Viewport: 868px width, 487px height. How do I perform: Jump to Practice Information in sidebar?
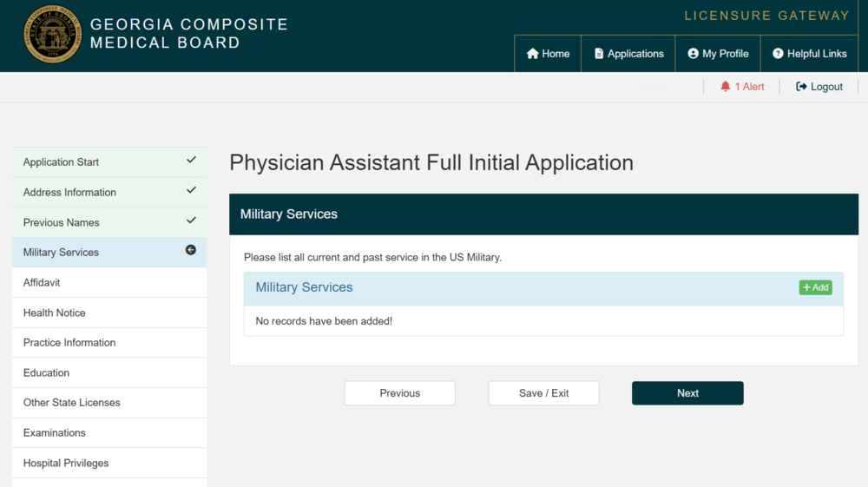point(69,343)
